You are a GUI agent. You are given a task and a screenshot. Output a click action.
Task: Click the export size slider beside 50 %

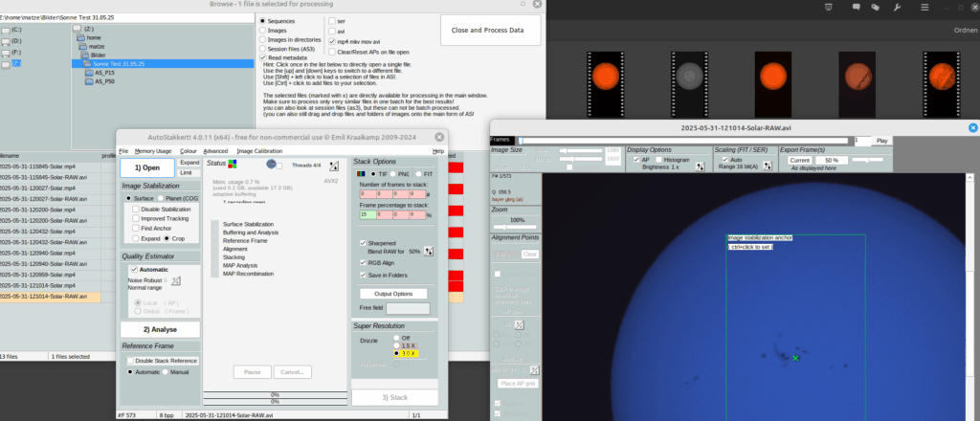[x=868, y=161]
